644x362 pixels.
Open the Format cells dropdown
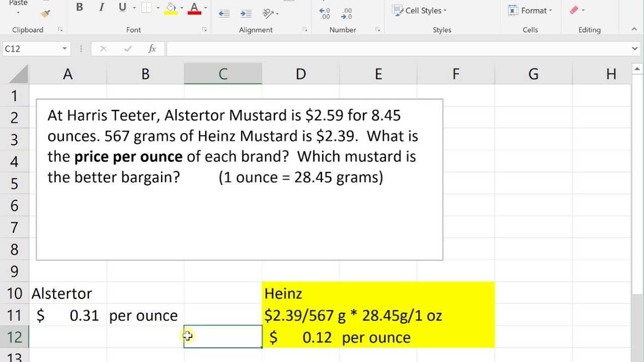(530, 11)
